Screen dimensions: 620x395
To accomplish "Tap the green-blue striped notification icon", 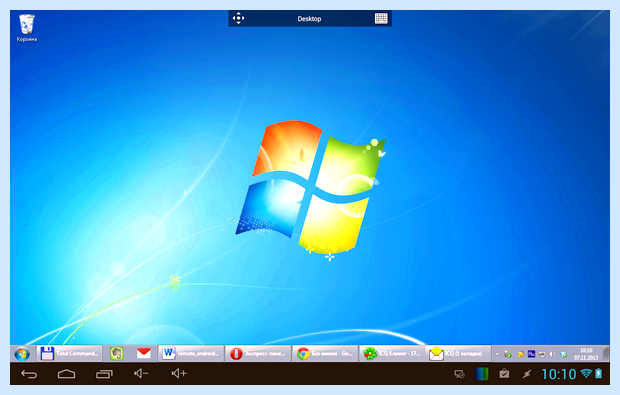I will click(x=482, y=374).
